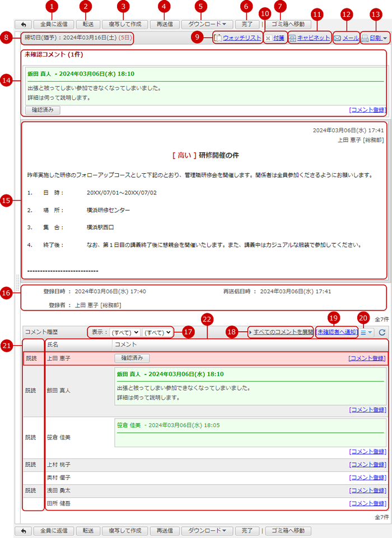Refresh the comment history list
The width and height of the screenshot is (392, 538).
382,332
